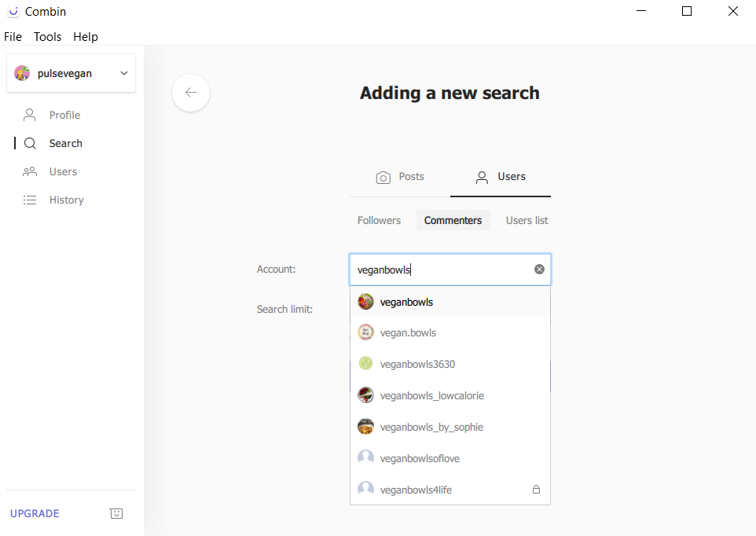Click the person icon on the Users tab
This screenshot has width=756, height=536.
point(482,178)
